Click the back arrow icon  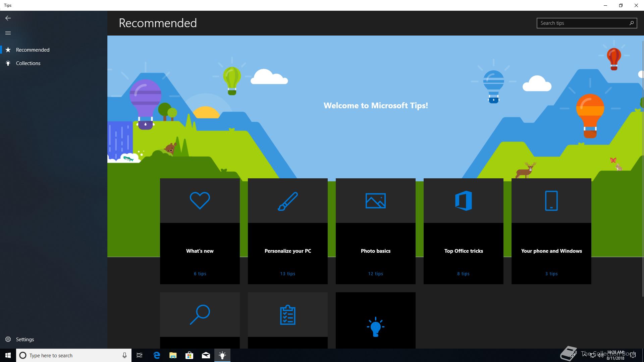pyautogui.click(x=8, y=18)
